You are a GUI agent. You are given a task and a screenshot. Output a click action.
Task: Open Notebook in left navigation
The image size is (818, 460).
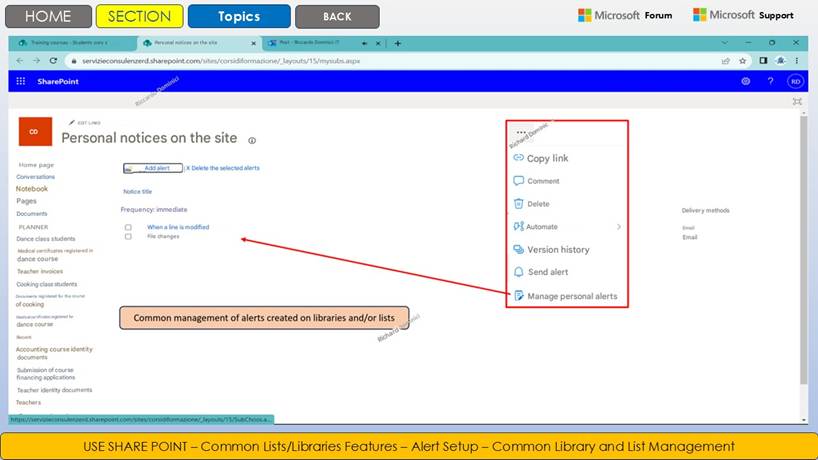[x=32, y=188]
